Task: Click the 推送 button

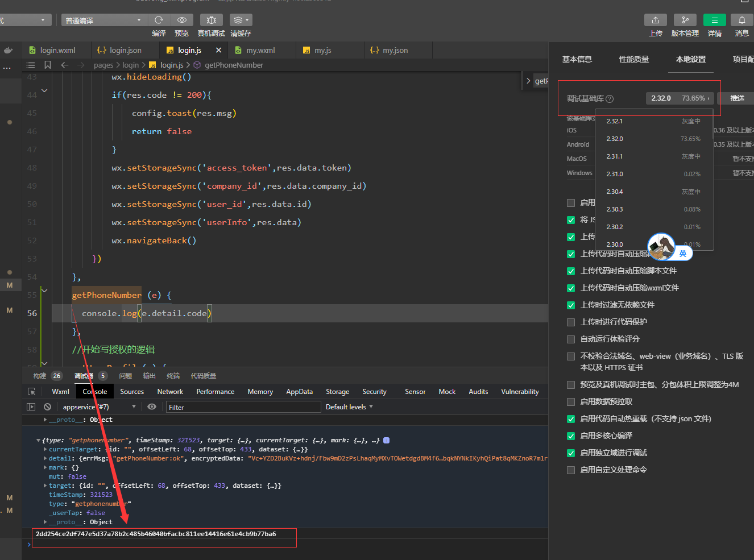Action: [x=737, y=98]
